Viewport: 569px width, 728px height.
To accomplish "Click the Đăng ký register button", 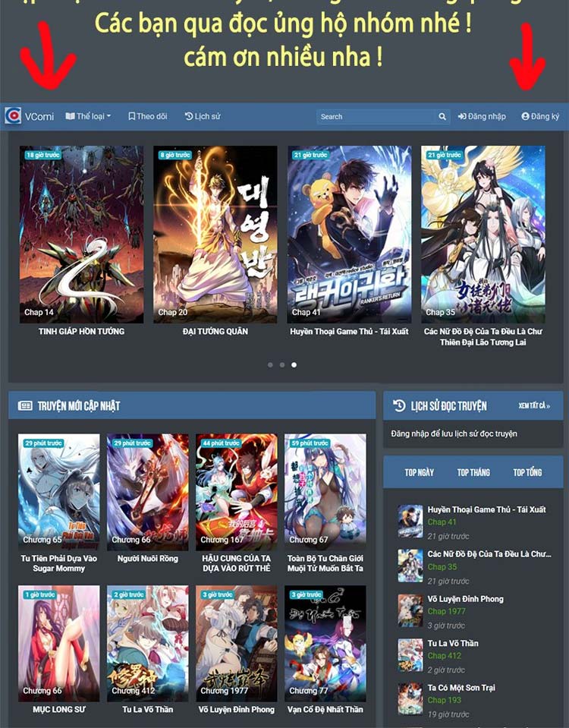I will 540,116.
